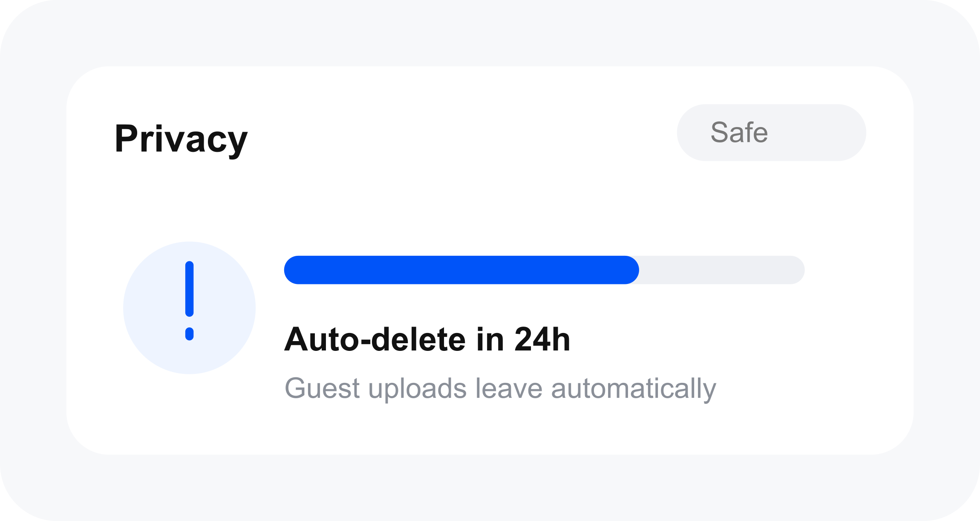Viewport: 980px width, 521px height.
Task: Click the word automatically in the description
Action: [634, 389]
